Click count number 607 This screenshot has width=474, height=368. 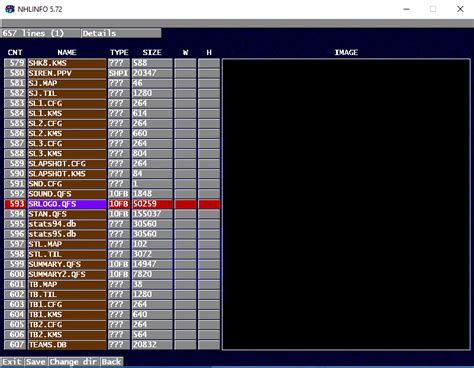[15, 345]
